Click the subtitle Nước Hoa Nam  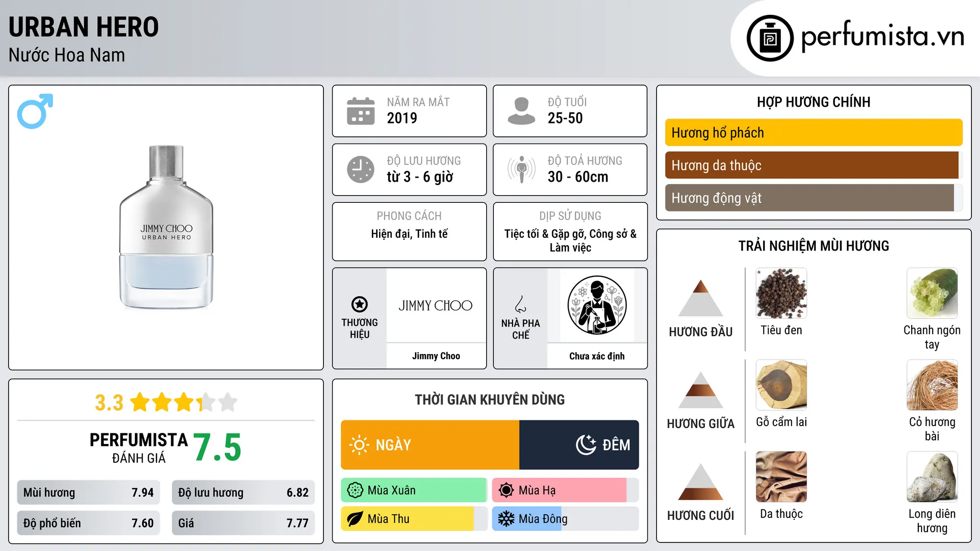point(67,55)
